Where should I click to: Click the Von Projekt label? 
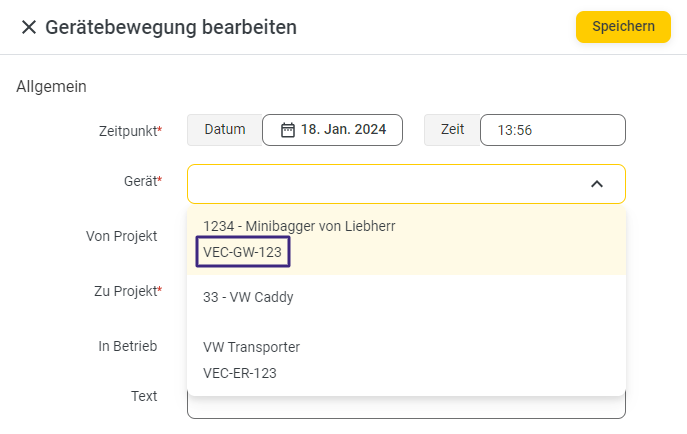pos(122,236)
